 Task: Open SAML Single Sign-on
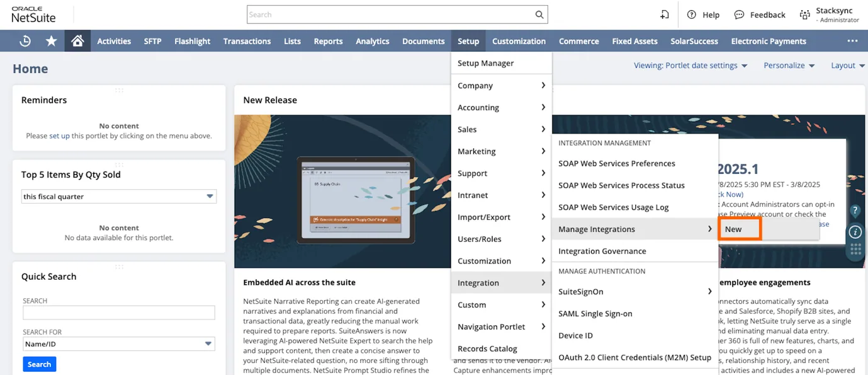pyautogui.click(x=634, y=314)
